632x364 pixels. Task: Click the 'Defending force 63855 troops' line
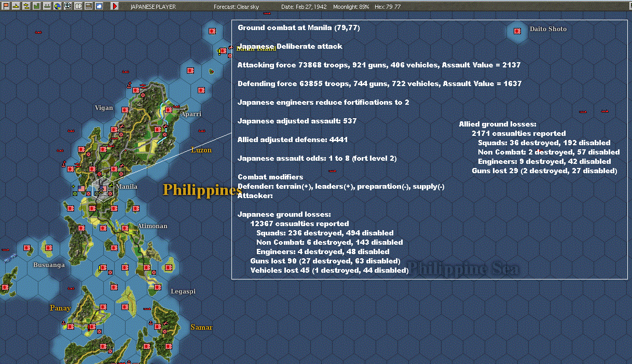pos(379,83)
